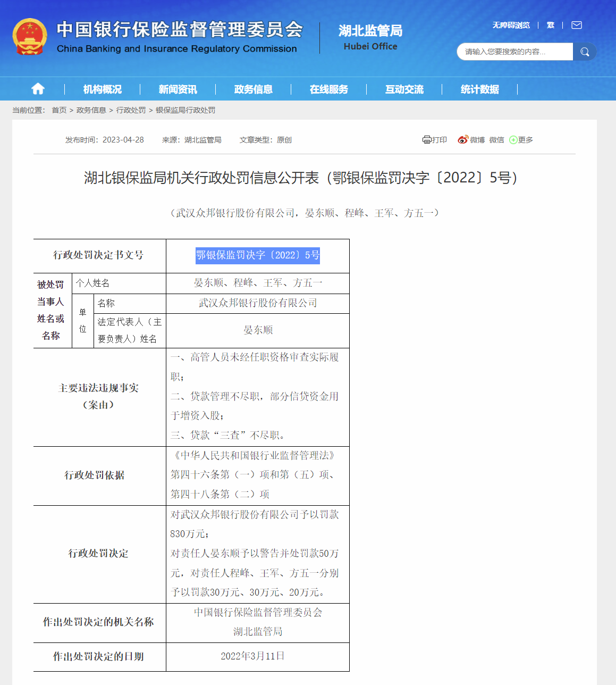Click the article title heading

(x=301, y=178)
